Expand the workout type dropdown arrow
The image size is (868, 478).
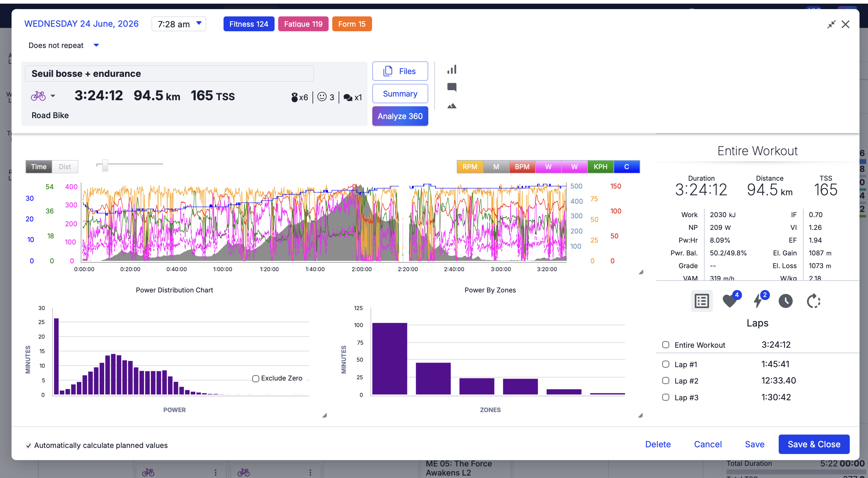(x=53, y=96)
